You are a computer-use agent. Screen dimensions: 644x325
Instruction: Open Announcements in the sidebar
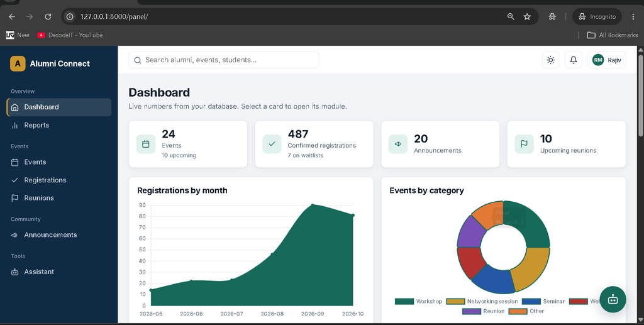[x=59, y=234]
